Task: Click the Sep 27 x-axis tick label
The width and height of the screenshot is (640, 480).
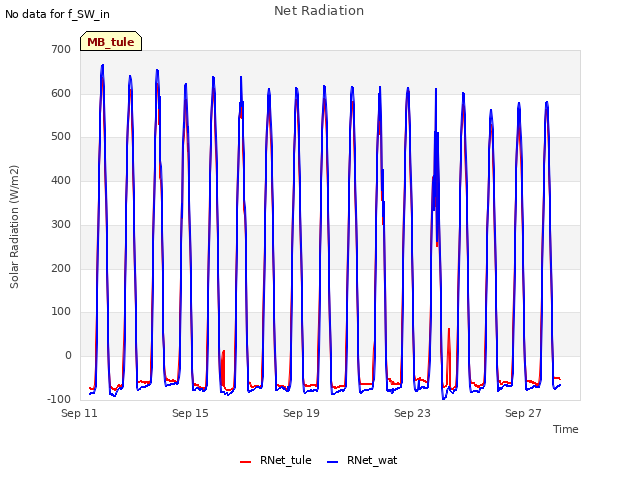Action: tap(523, 413)
